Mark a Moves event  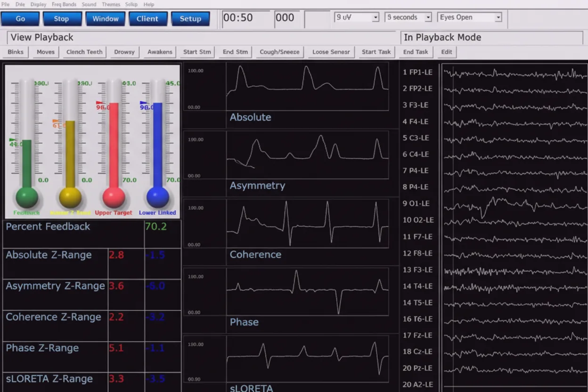(46, 52)
